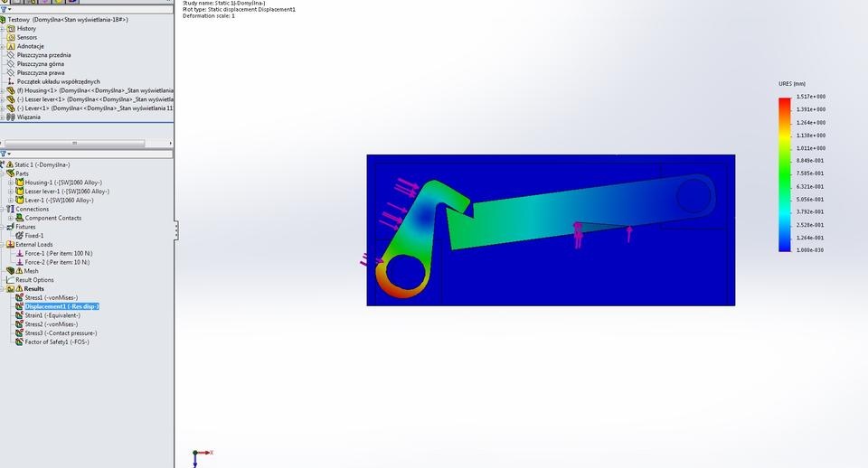Click the Result Options icon
The width and height of the screenshot is (868, 468).
[10, 279]
